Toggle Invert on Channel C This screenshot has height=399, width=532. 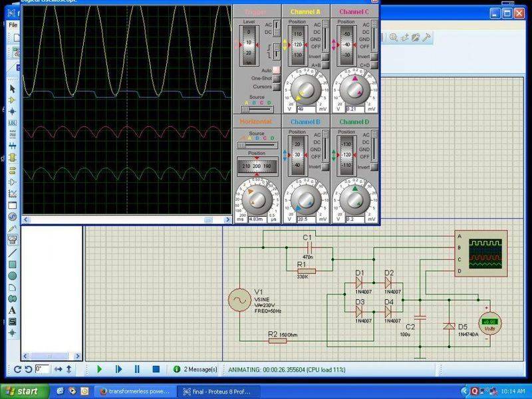pyautogui.click(x=374, y=57)
